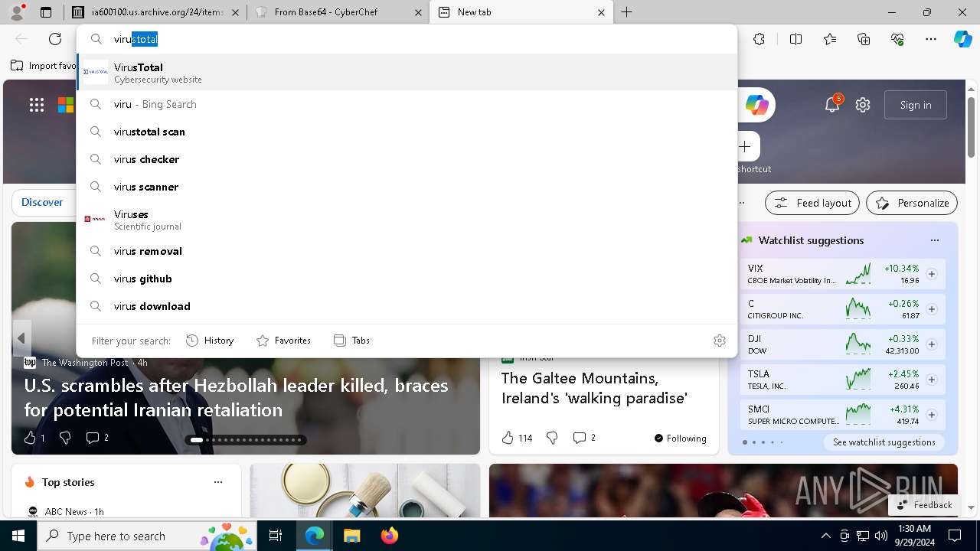Screen dimensions: 980x551
Task: Select Viruses Scientific journal suggestion
Action: (407, 219)
